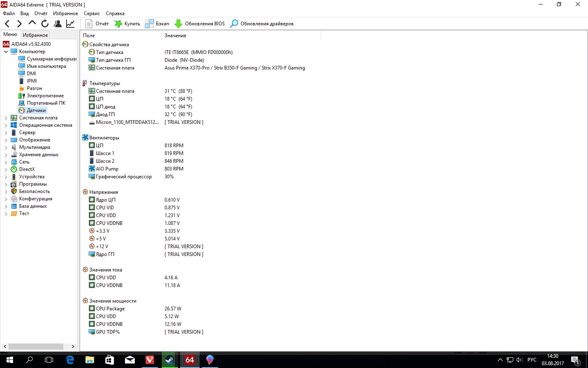Open Vivaldi browser from the taskbar
This screenshot has width=588, height=368.
[x=149, y=360]
